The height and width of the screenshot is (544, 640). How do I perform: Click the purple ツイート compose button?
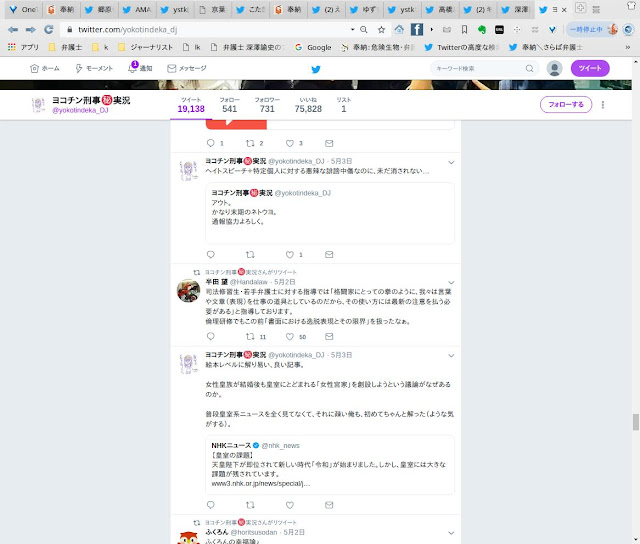(590, 68)
